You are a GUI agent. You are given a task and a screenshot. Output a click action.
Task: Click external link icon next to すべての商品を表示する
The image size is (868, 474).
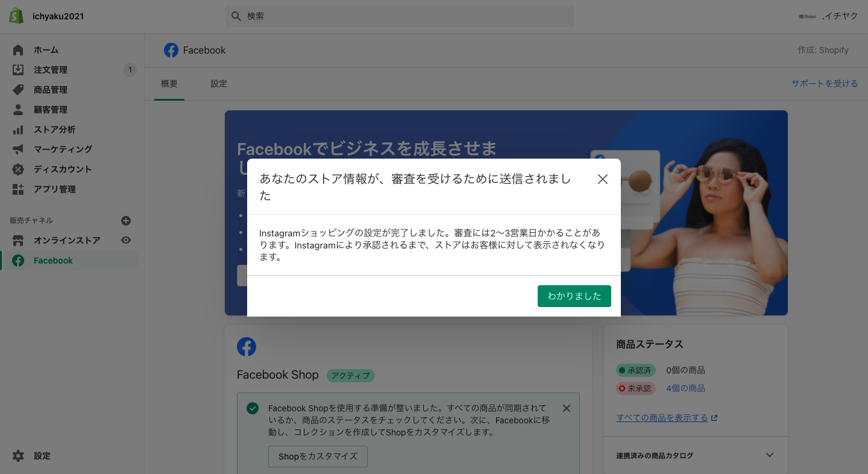pos(714,418)
